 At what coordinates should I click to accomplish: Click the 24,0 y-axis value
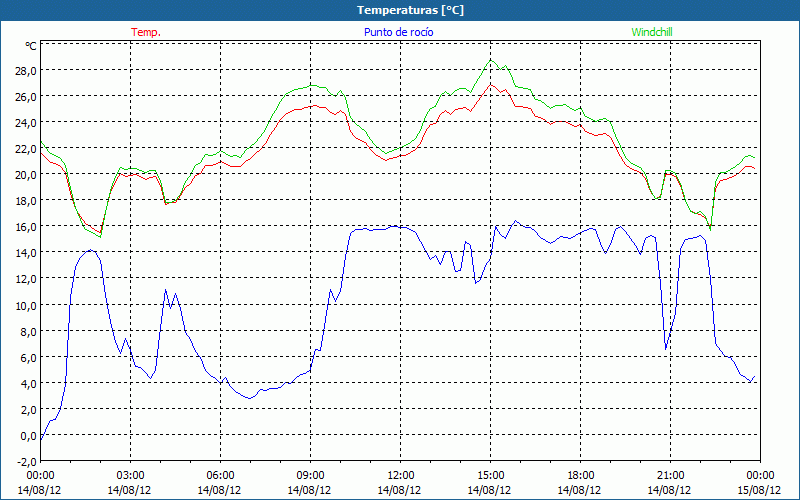coord(26,122)
